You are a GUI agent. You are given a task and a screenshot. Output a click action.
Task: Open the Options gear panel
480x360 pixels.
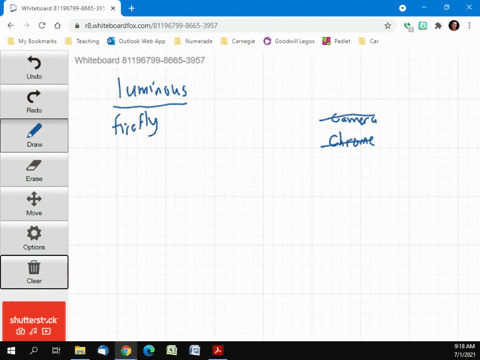34,238
